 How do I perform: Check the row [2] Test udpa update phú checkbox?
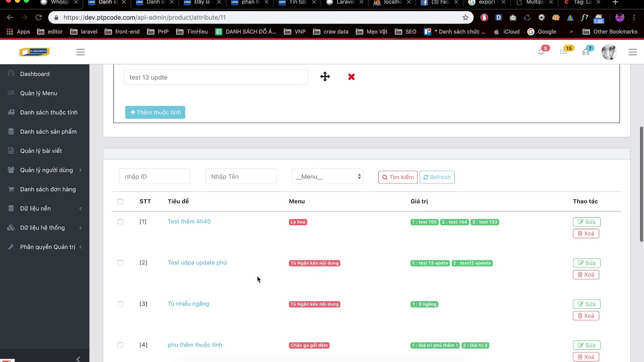(x=120, y=263)
